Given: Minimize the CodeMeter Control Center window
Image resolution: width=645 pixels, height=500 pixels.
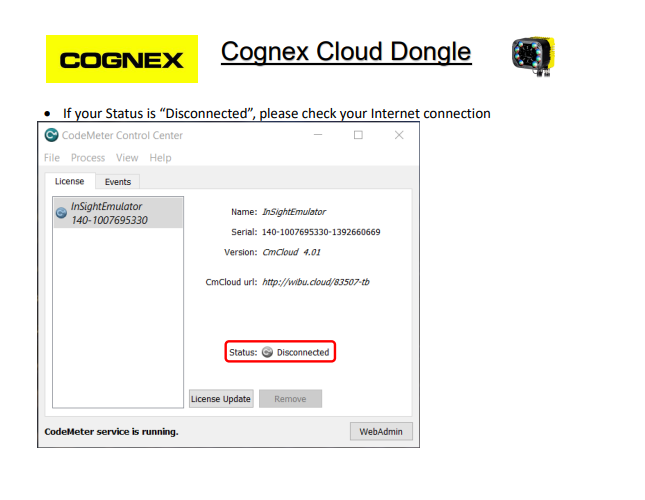Looking at the screenshot, I should 318,135.
